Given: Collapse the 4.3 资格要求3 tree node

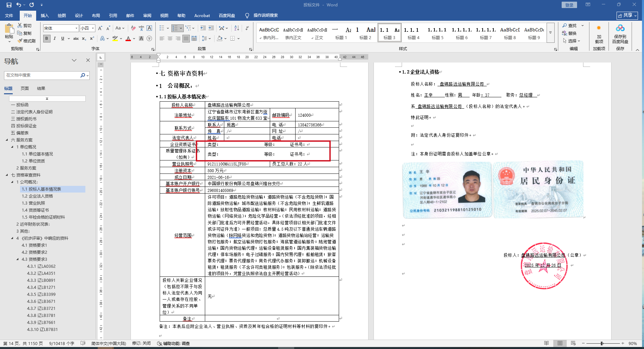Looking at the screenshot, I should (x=17, y=259).
